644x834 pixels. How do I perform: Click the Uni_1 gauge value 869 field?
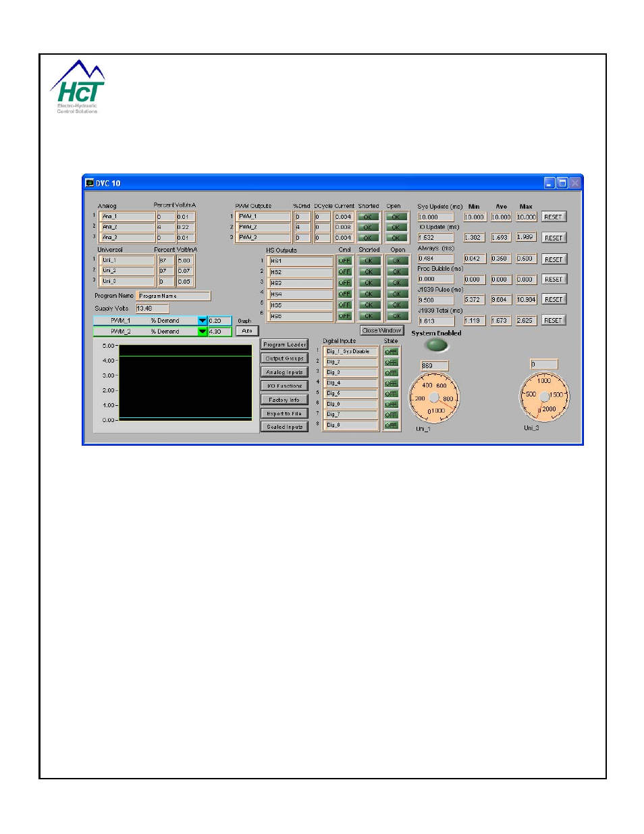[434, 366]
